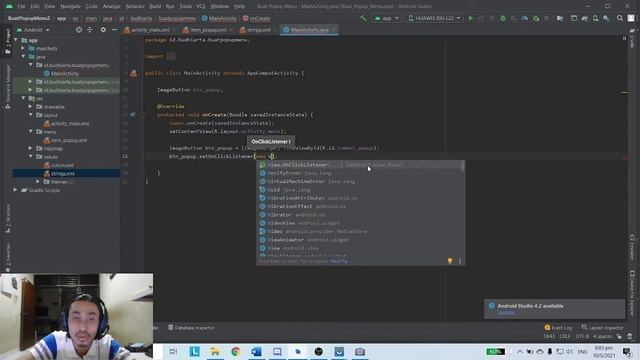Screen dimensions: 640x360
Task: Open the VCS menu
Action: coord(201,6)
